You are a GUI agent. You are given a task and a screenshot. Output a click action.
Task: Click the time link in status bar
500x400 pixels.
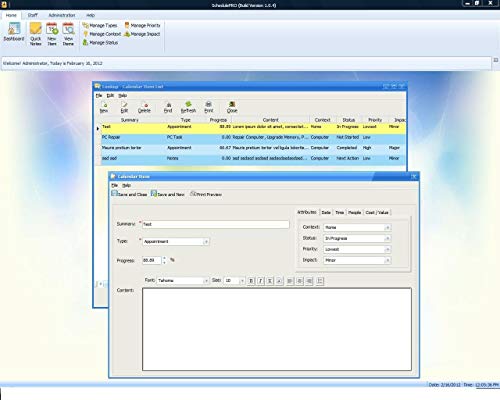[x=487, y=385]
